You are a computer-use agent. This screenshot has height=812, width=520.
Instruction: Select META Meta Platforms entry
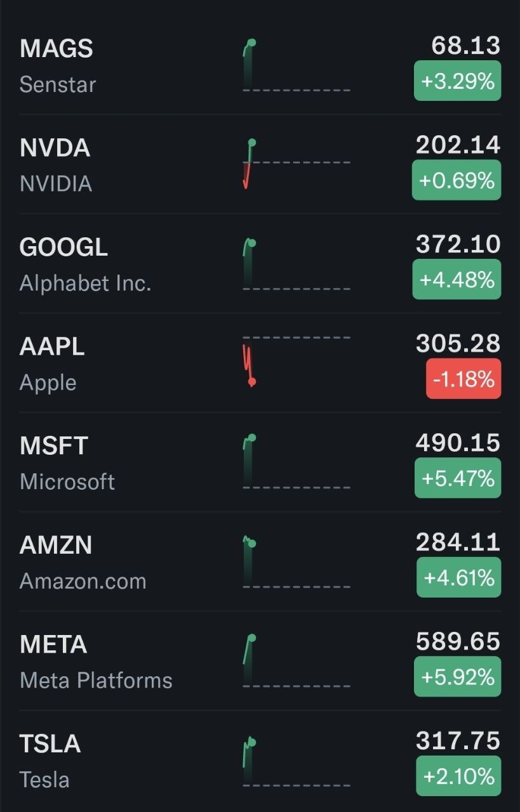click(x=260, y=661)
